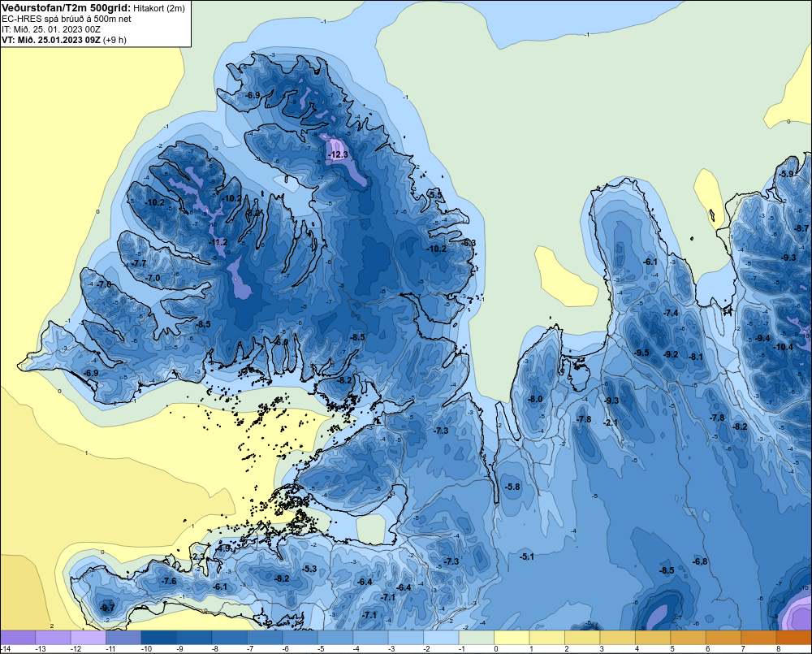Select the -7.6 temperature value
This screenshot has height=654, width=812.
coord(169,581)
